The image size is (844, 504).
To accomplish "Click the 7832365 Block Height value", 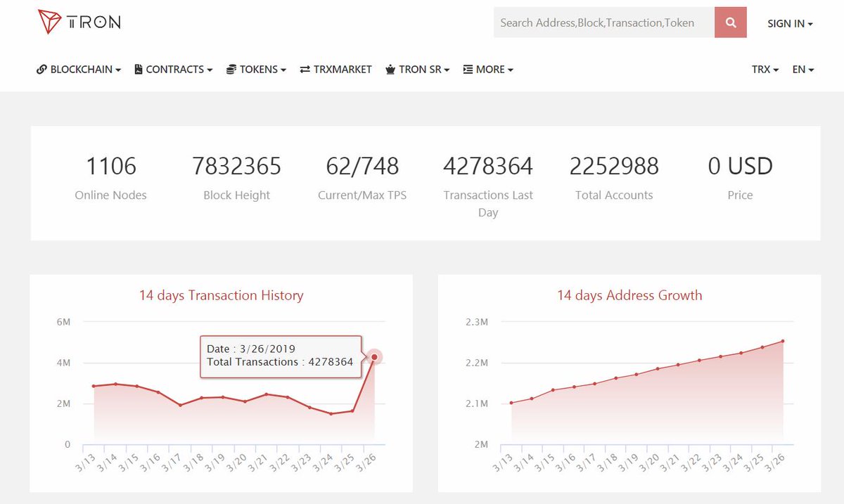I will click(236, 167).
